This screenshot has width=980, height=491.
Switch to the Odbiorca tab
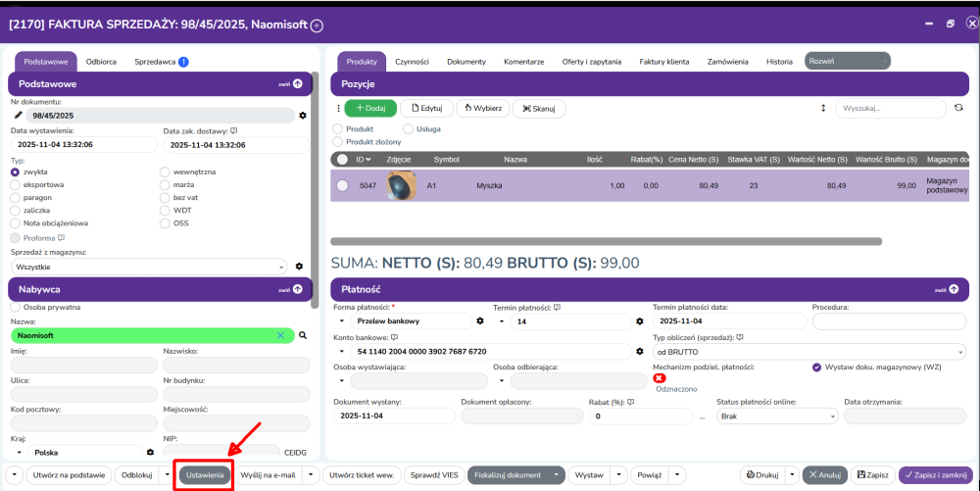101,61
